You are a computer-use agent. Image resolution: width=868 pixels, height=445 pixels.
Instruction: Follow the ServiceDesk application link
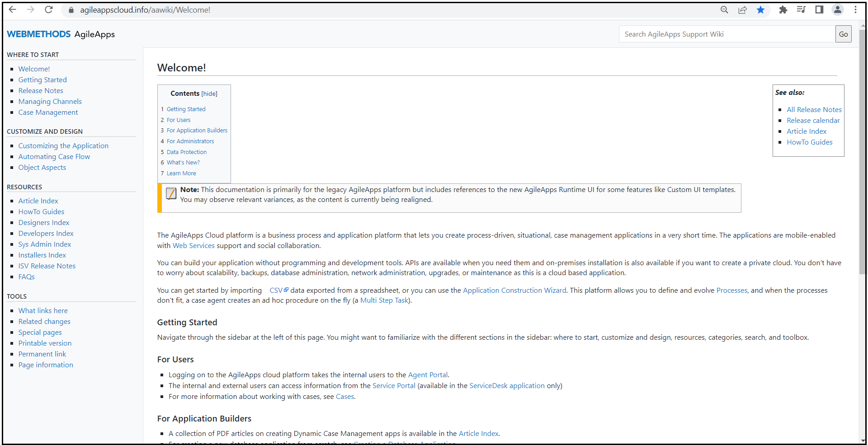[x=507, y=386]
